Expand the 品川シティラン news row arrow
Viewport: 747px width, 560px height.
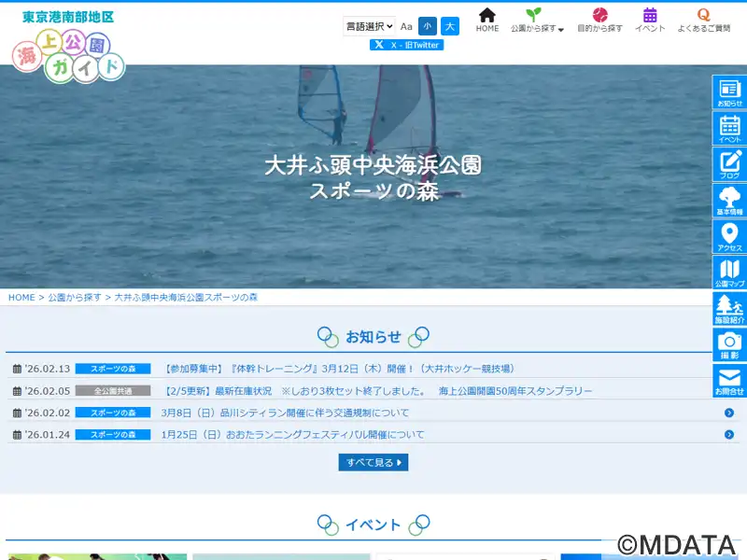(x=729, y=413)
